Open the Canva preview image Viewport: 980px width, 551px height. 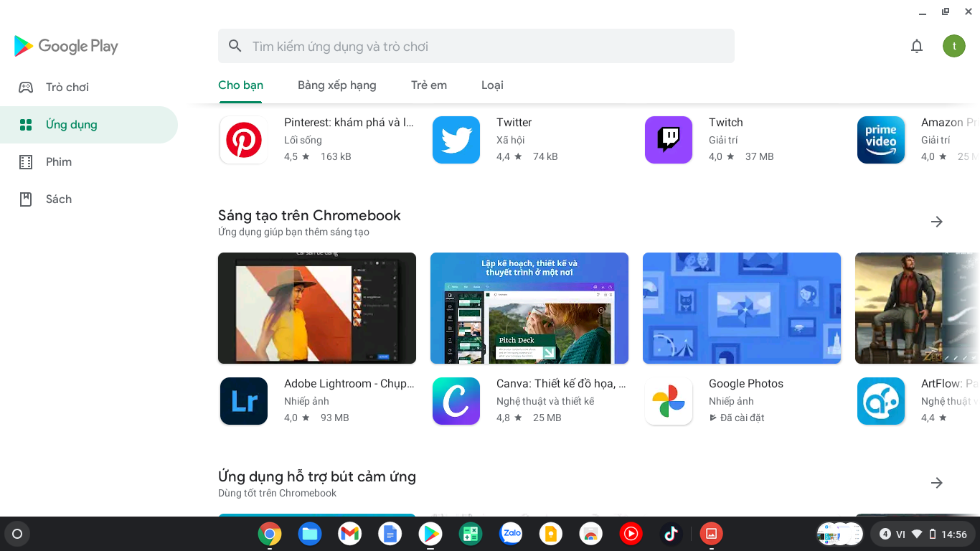tap(529, 308)
